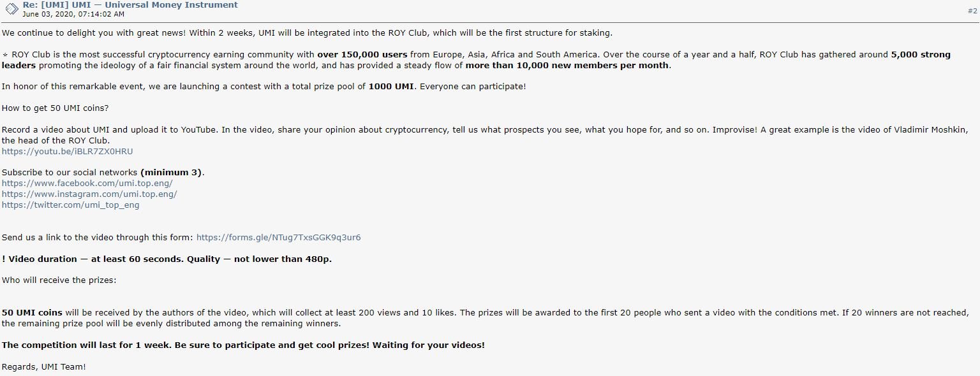
Task: Click the 'How to get 50 UMI coins?' line
Action: 55,108
